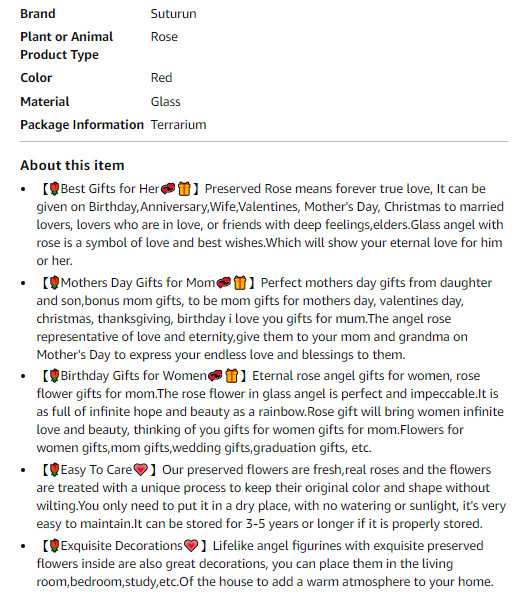Click the red lips emoji after Birthday Gifts for Women
The width and height of the screenshot is (518, 601).
coord(215,376)
